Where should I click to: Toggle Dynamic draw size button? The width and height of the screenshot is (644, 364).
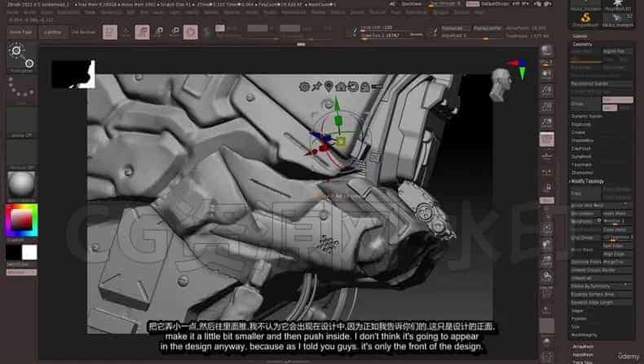tap(416, 35)
